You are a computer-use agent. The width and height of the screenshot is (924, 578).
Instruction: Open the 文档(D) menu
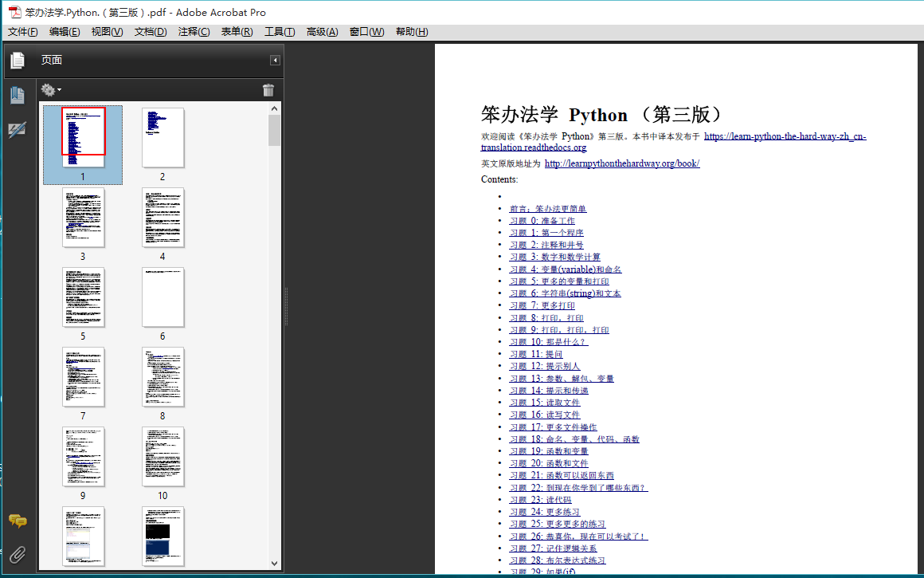point(151,32)
